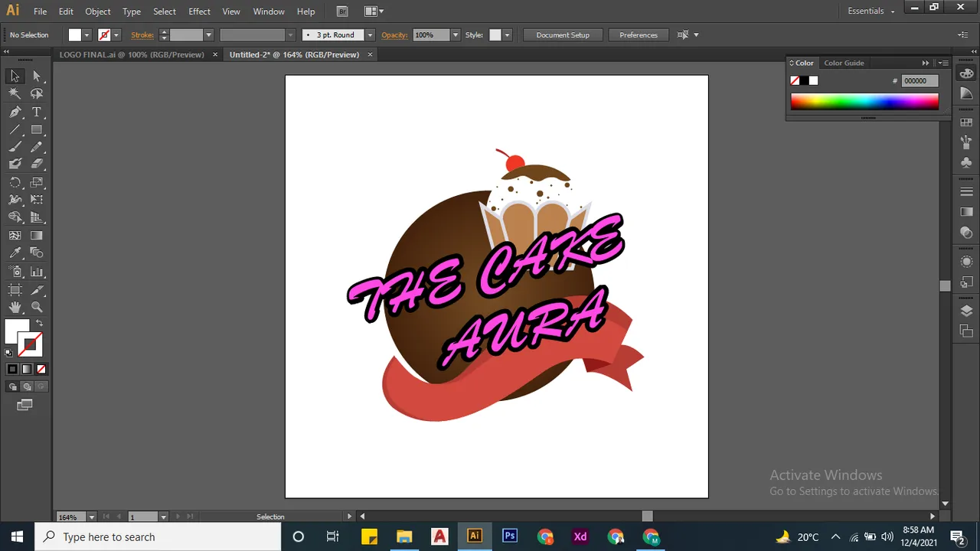Pick the Slice tool
The width and height of the screenshot is (980, 551).
pyautogui.click(x=37, y=290)
